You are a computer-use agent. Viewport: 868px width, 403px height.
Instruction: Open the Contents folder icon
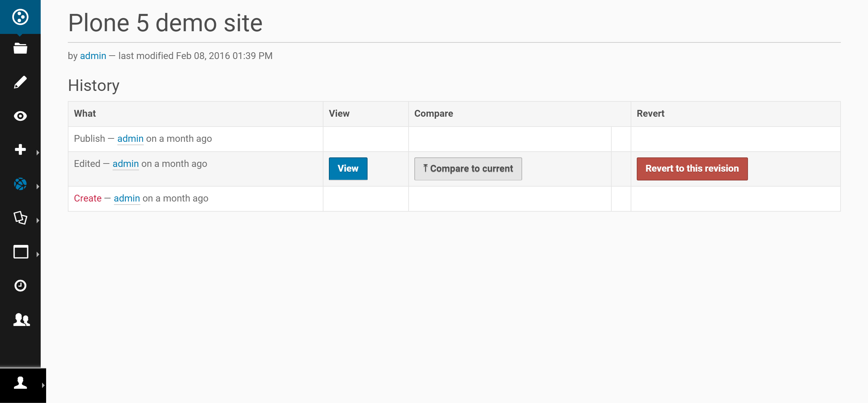pos(20,48)
